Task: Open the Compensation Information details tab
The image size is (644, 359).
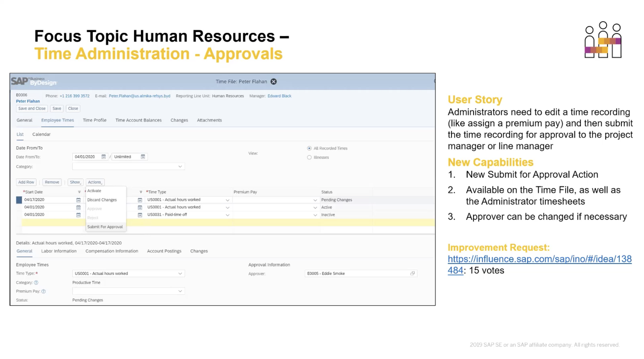Action: 112,251
